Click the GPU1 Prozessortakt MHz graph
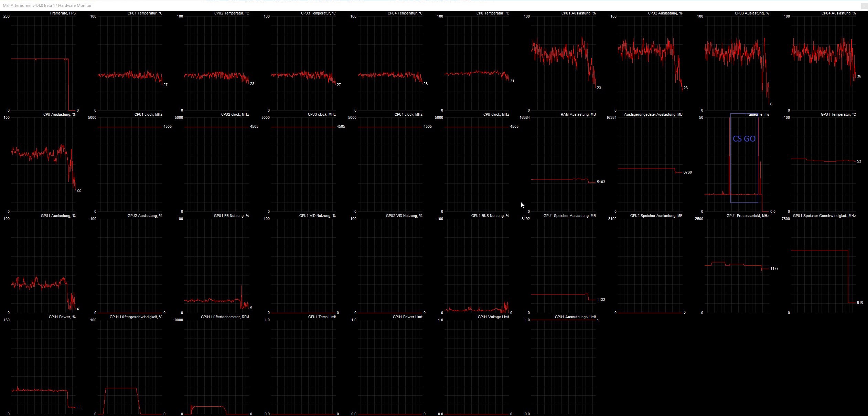 pyautogui.click(x=737, y=266)
